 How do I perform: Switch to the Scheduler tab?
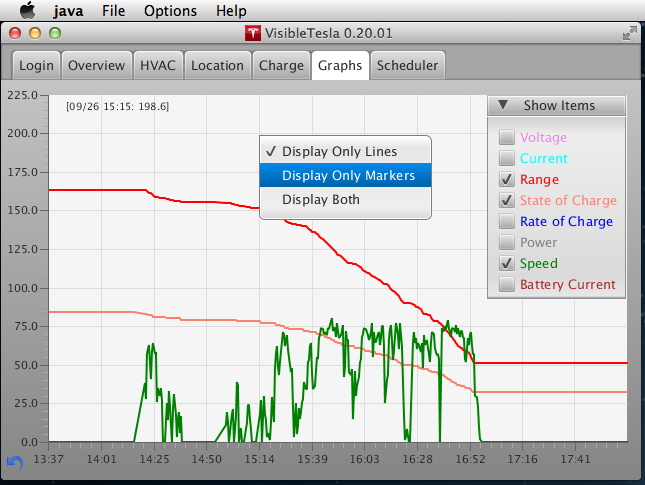[x=408, y=65]
